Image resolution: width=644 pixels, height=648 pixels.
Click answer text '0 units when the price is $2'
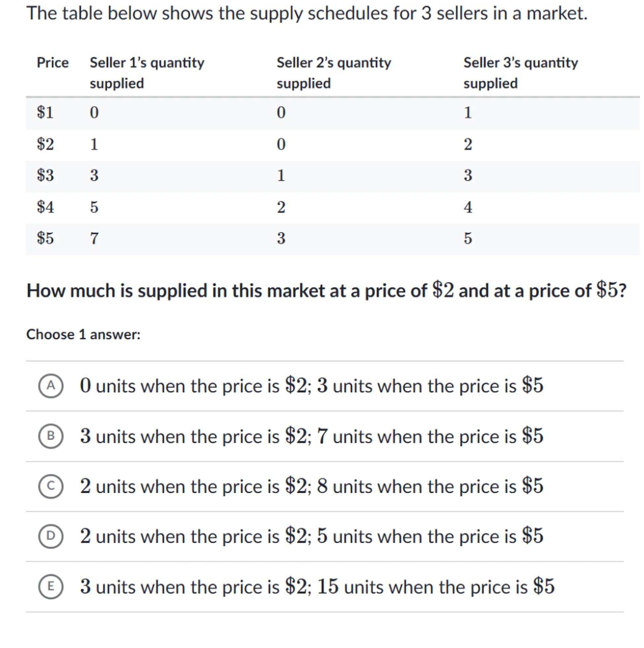click(x=193, y=386)
